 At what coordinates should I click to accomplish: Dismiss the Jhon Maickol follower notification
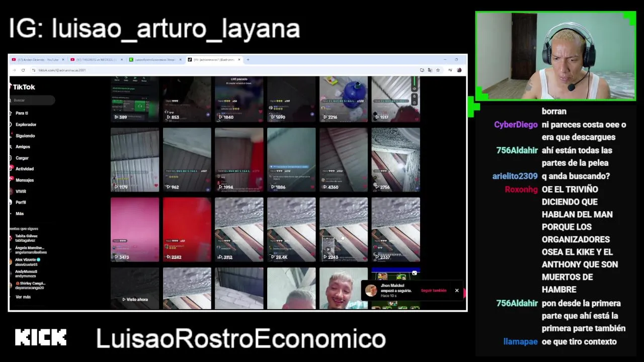coord(457,291)
